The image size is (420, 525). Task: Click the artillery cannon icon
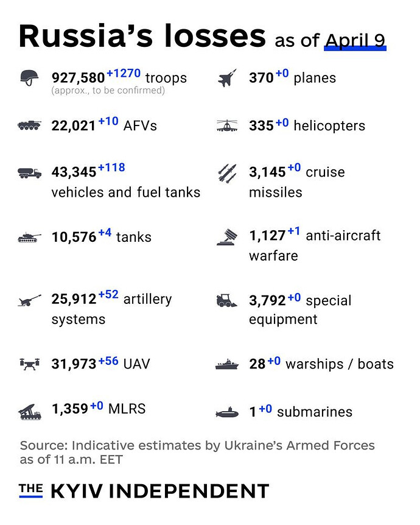coord(29,300)
